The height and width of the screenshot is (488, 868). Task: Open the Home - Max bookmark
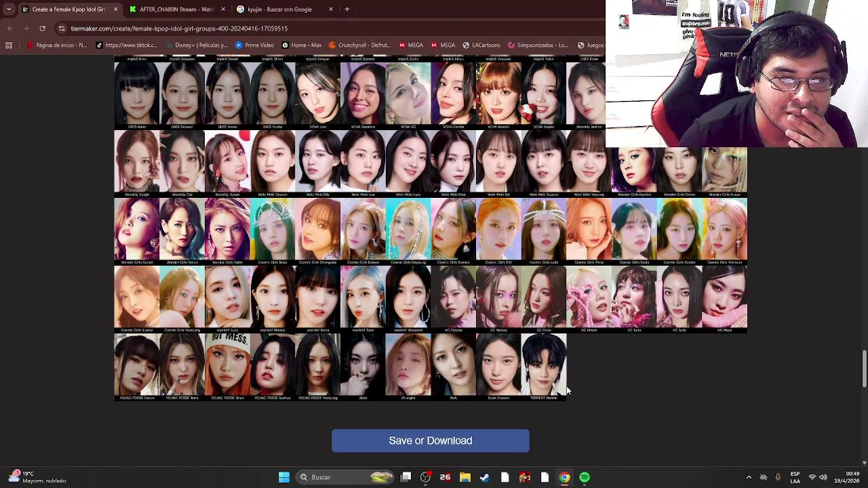coord(302,45)
